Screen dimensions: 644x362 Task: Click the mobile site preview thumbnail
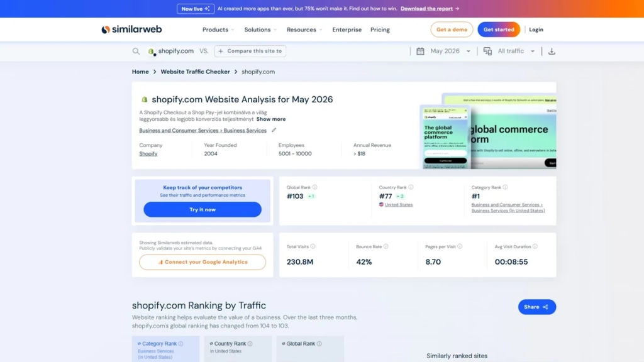(445, 136)
